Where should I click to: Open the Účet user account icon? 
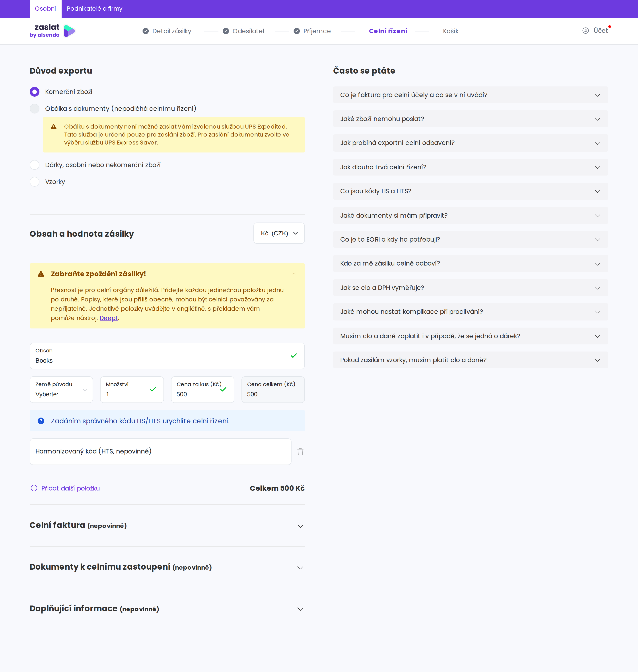[585, 31]
